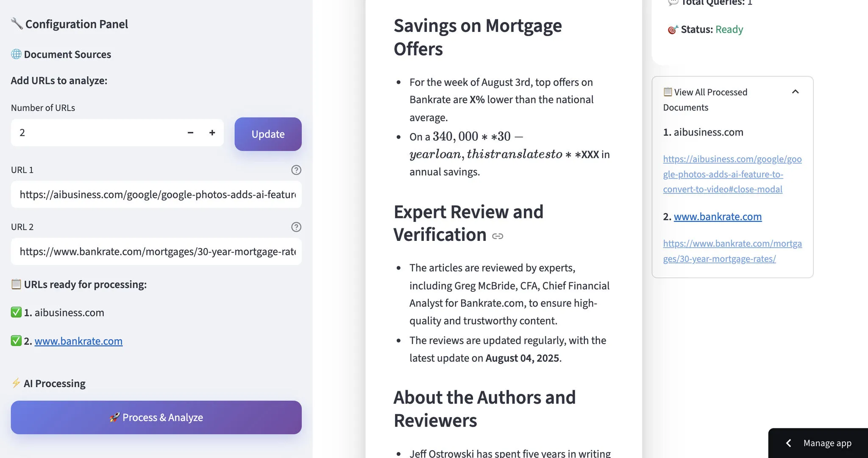868x458 pixels.
Task: Click the lightning icon beside AI Processing
Action: pyautogui.click(x=16, y=383)
